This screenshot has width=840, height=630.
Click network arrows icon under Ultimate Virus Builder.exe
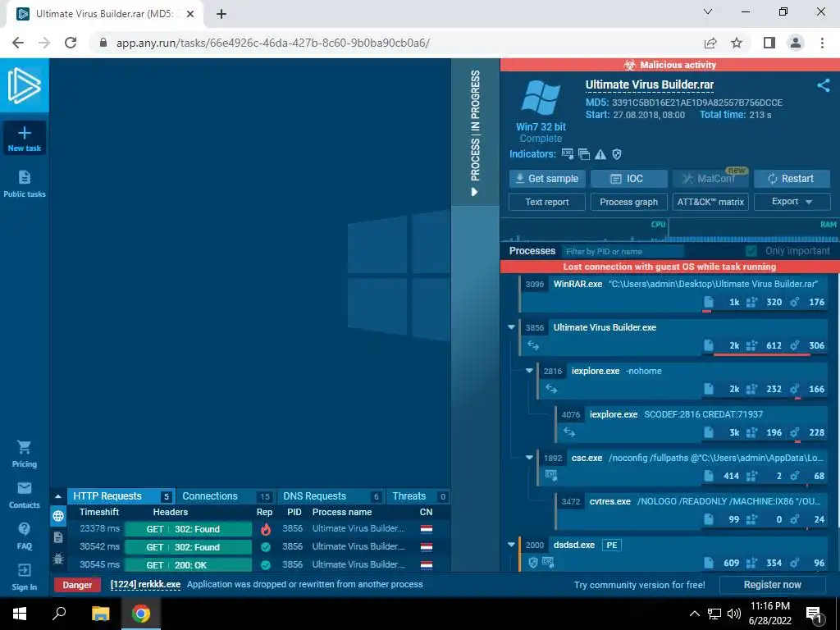point(533,345)
